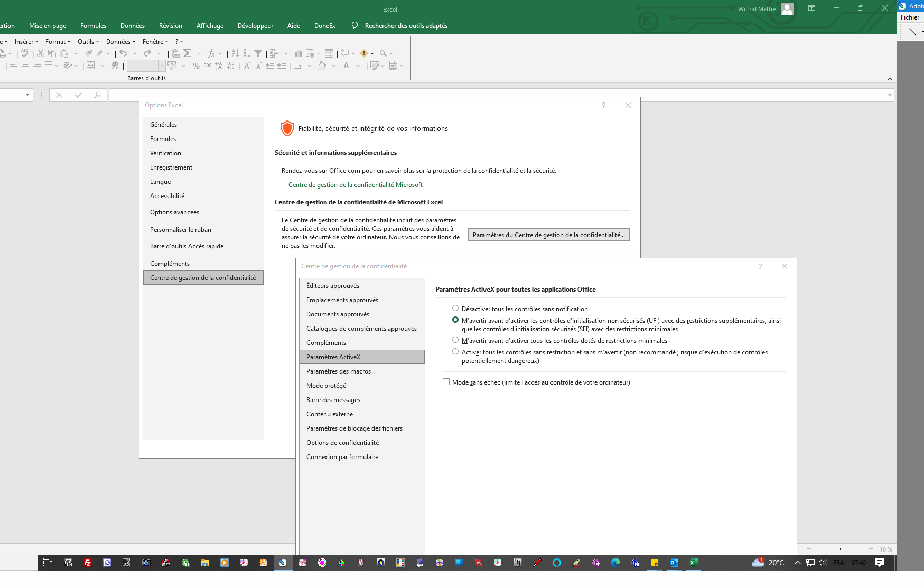
Task: Open Microsoft Edge from taskbar
Action: coord(615,563)
